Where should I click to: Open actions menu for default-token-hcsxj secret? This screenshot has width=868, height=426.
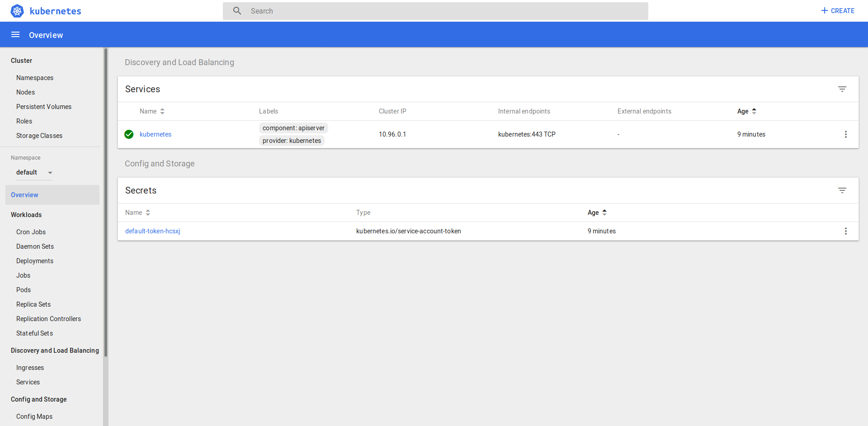point(846,231)
